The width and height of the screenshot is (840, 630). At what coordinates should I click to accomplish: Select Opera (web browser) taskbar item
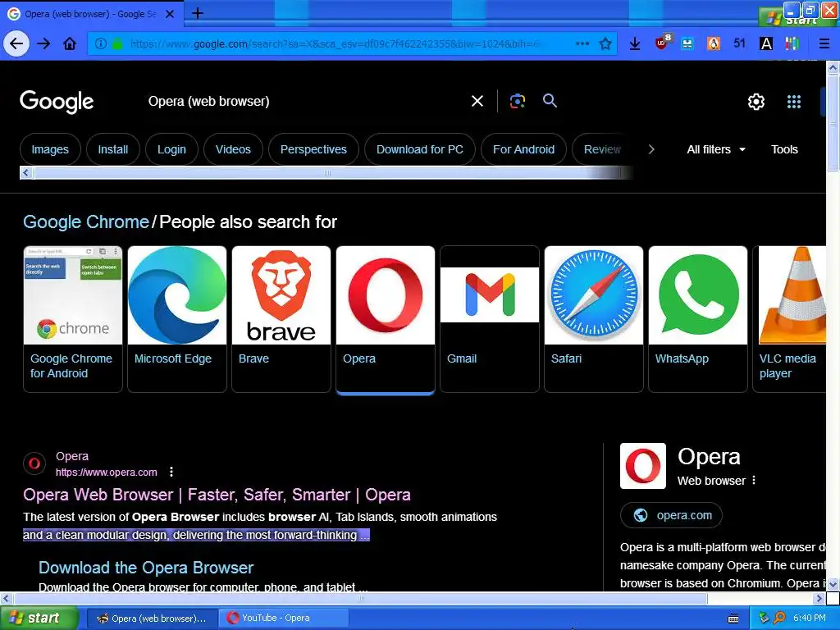152,619
